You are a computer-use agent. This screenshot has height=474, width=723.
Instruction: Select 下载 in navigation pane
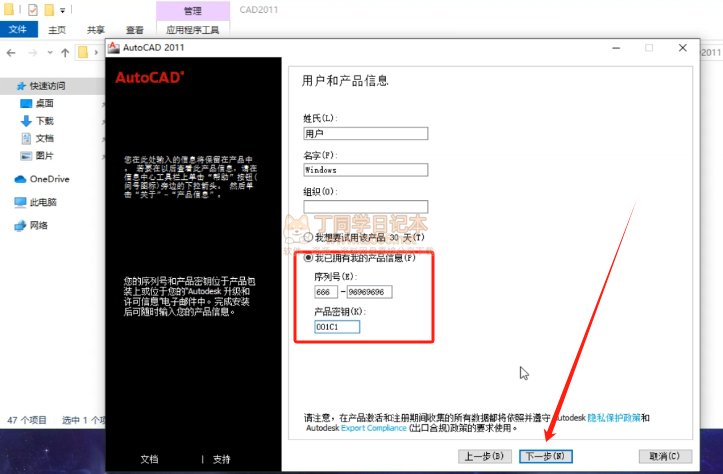(x=45, y=121)
